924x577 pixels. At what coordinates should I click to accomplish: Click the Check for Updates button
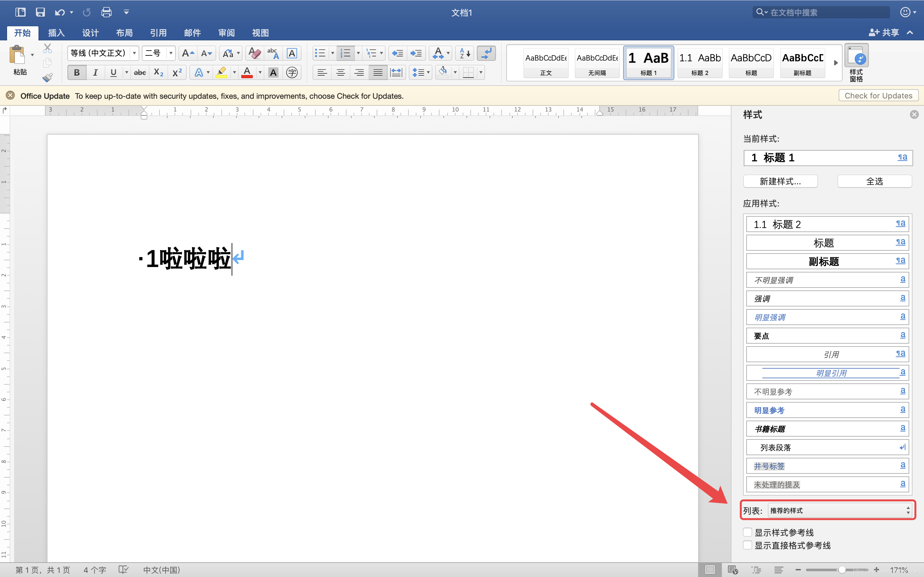878,96
